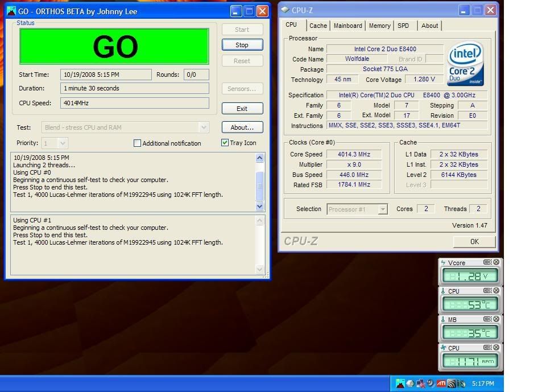Close the CPU-Z window with the title bar X

click(490, 10)
